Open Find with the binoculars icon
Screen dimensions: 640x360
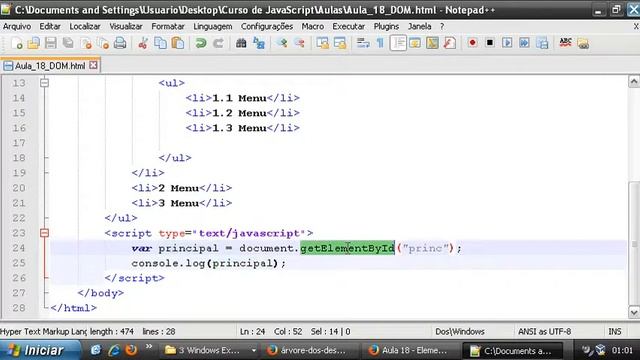pos(241,43)
